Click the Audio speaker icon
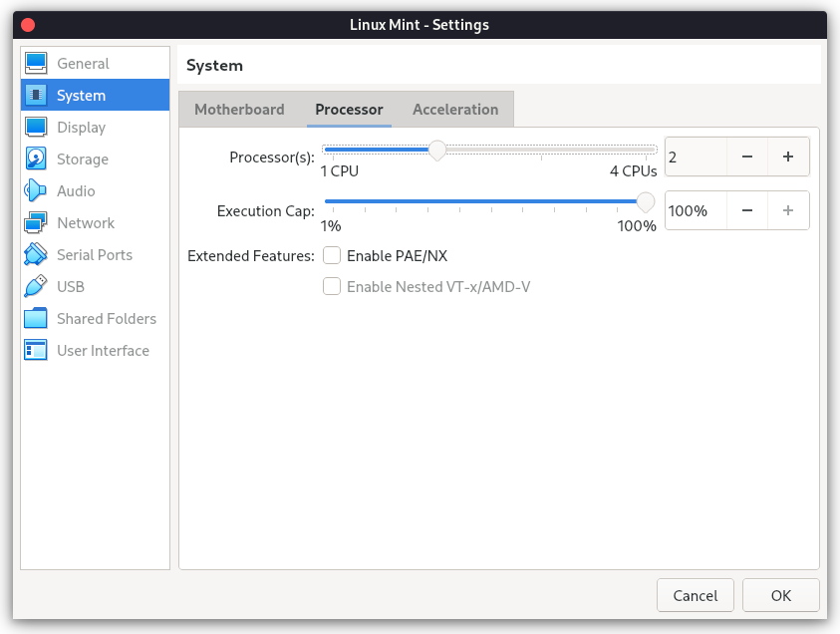 36,190
